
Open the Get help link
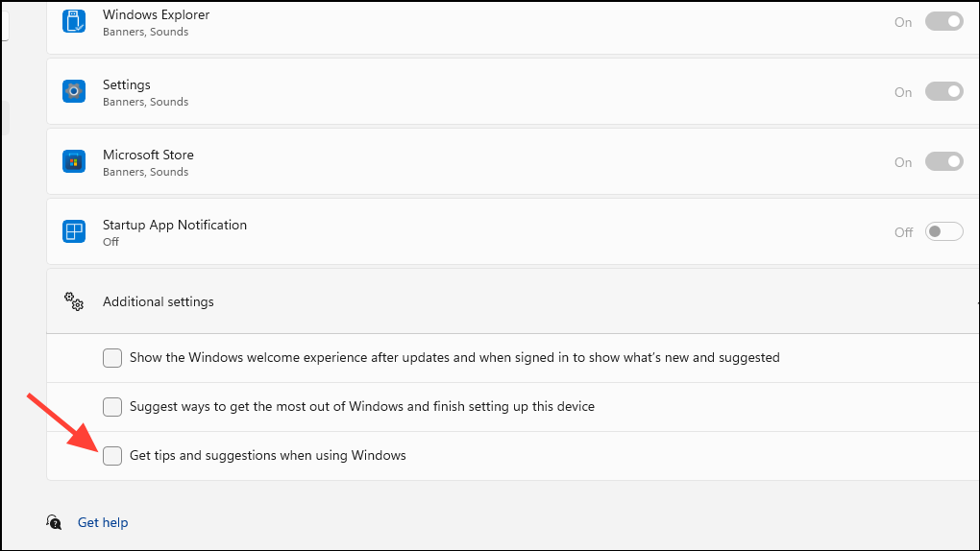(103, 522)
